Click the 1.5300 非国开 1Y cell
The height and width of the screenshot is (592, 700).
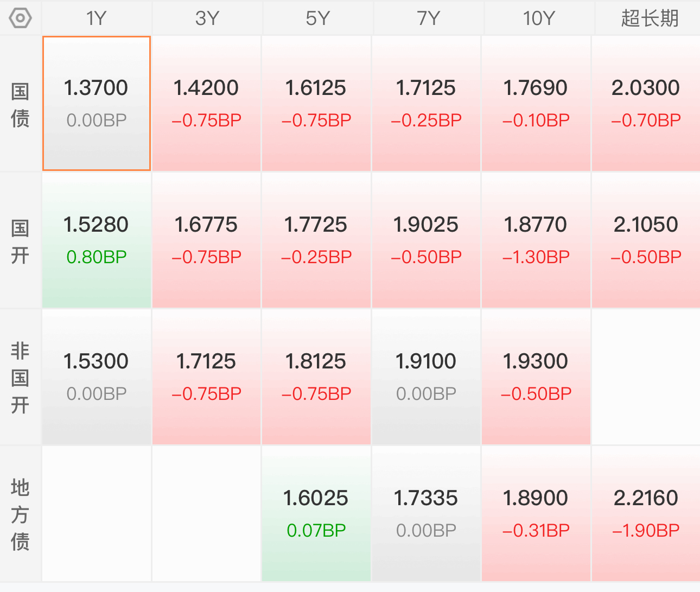click(x=97, y=377)
